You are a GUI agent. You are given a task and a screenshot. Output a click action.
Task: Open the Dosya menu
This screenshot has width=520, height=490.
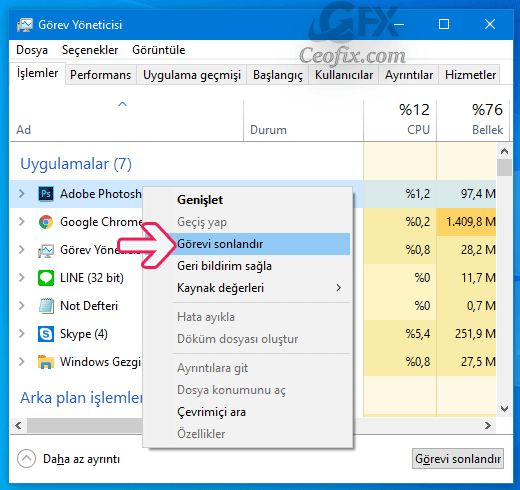point(32,50)
